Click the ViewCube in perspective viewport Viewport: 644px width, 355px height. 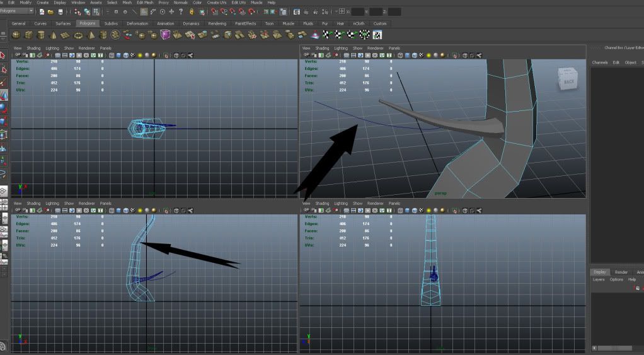[568, 80]
